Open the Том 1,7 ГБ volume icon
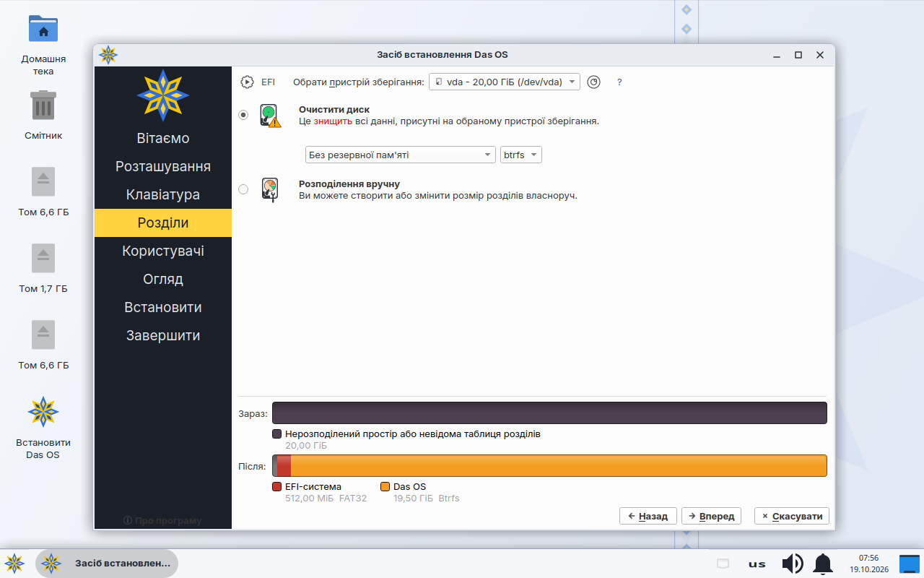 [43, 258]
